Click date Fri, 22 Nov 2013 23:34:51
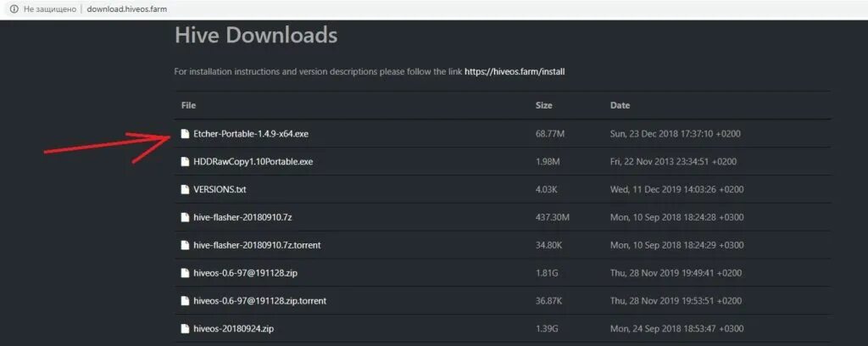The image size is (868, 346). [x=674, y=162]
